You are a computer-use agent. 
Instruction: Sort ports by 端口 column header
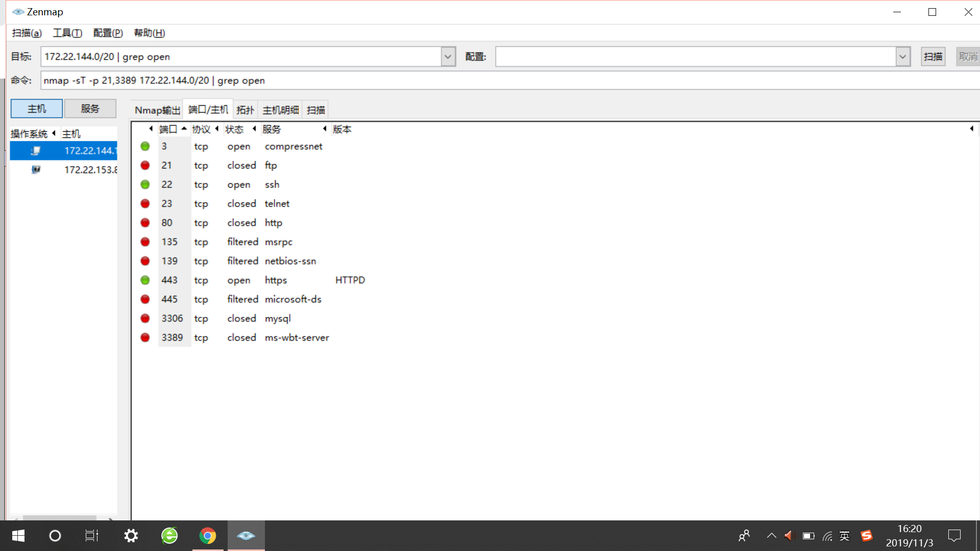168,130
